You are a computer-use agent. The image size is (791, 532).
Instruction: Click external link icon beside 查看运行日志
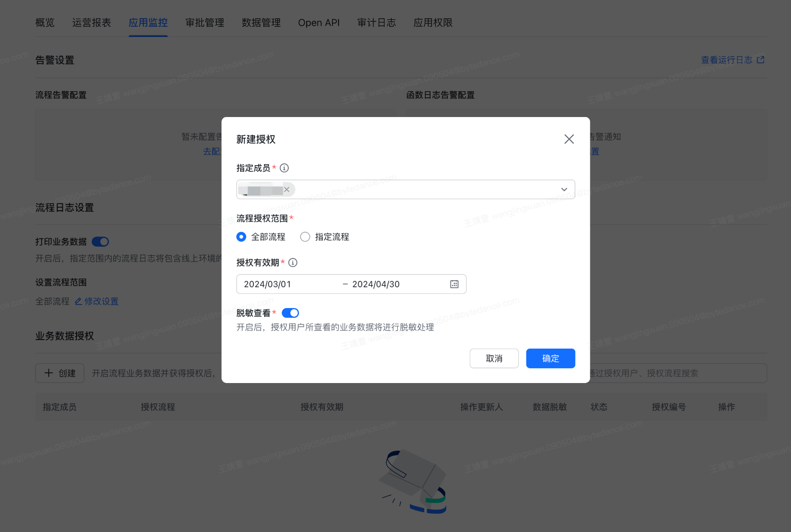tap(761, 60)
